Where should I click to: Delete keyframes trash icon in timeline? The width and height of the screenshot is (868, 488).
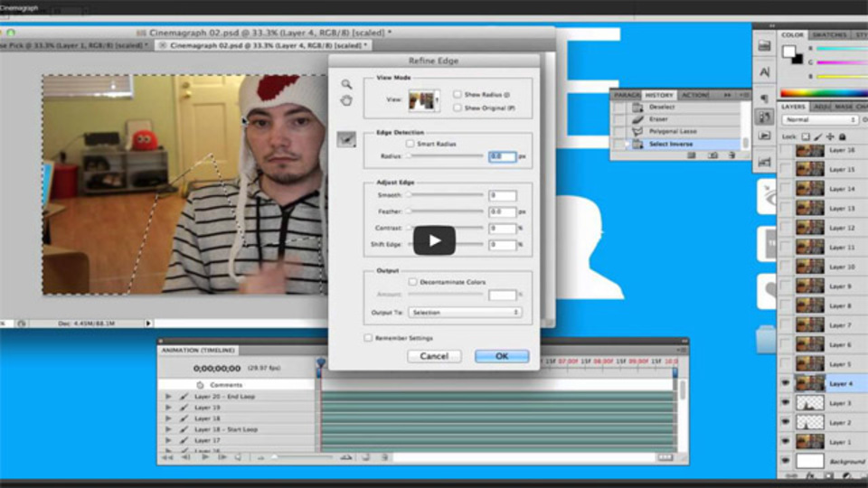[x=384, y=457]
